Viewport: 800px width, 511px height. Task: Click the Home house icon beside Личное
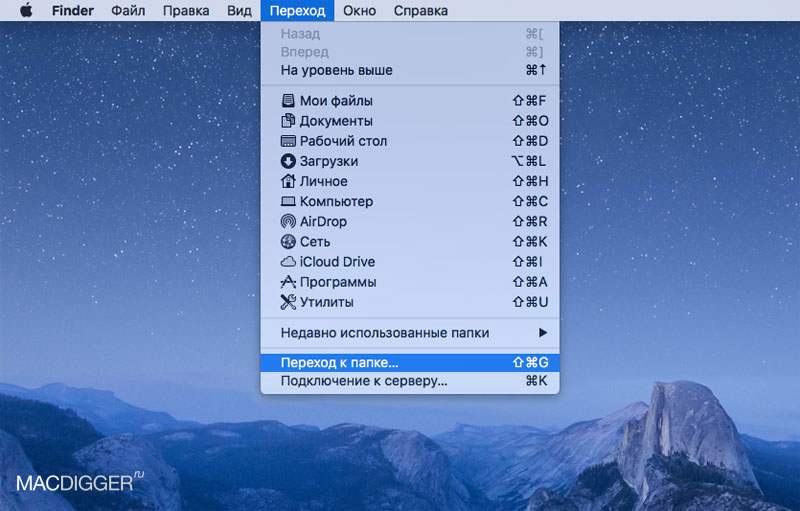point(288,181)
